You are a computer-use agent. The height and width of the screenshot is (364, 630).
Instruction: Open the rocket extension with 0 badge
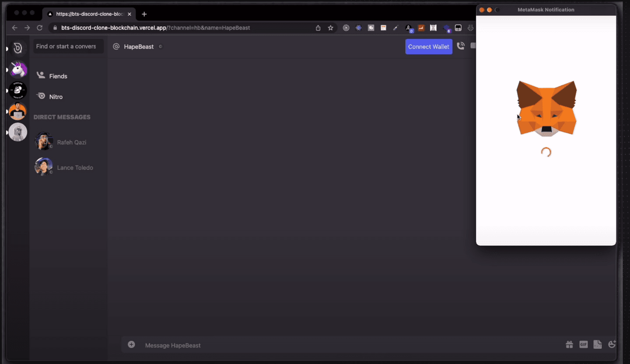[x=409, y=28]
